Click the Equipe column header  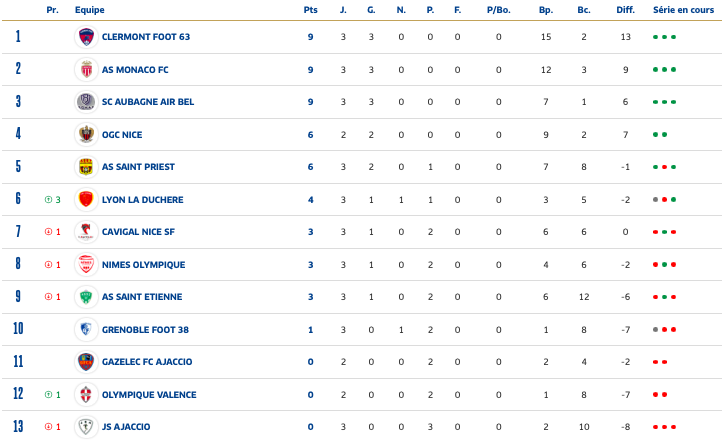[90, 10]
